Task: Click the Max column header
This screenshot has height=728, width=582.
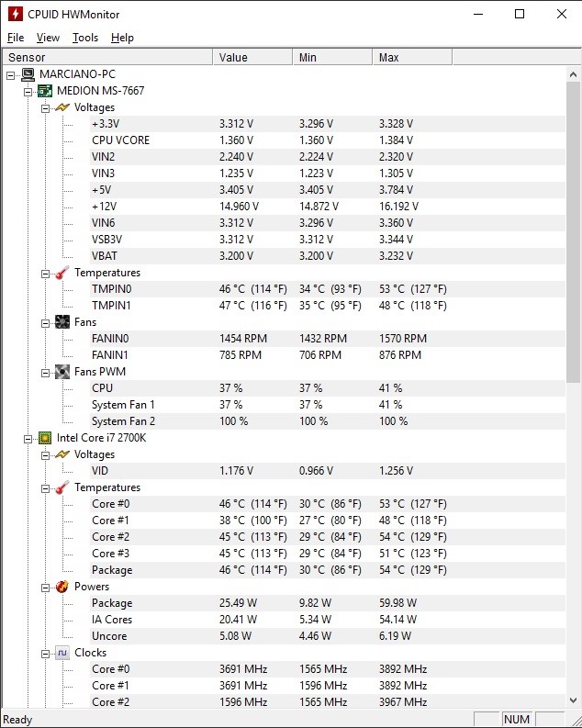Action: [412, 57]
